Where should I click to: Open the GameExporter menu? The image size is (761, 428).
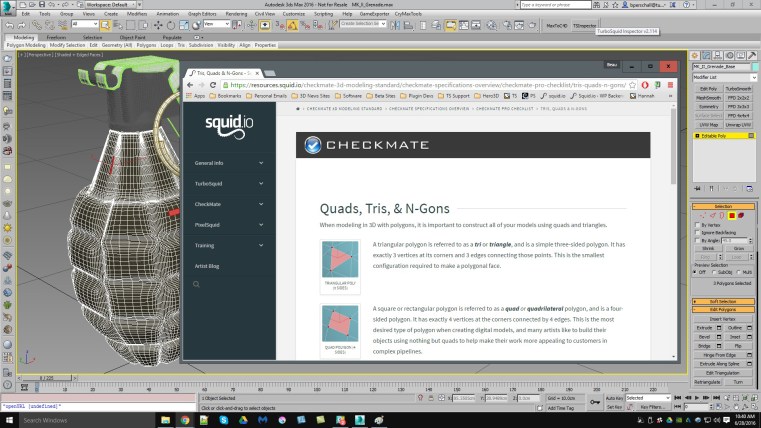(374, 14)
